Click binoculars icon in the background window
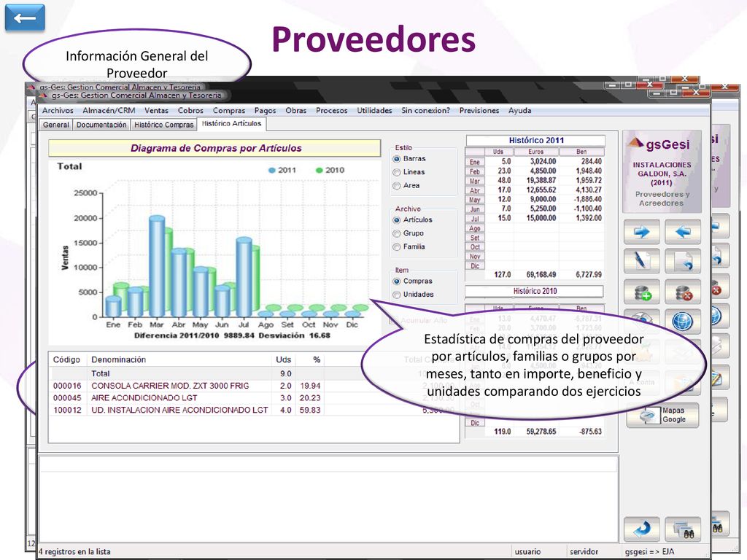Viewport: 747px width, 560px height. point(719,525)
